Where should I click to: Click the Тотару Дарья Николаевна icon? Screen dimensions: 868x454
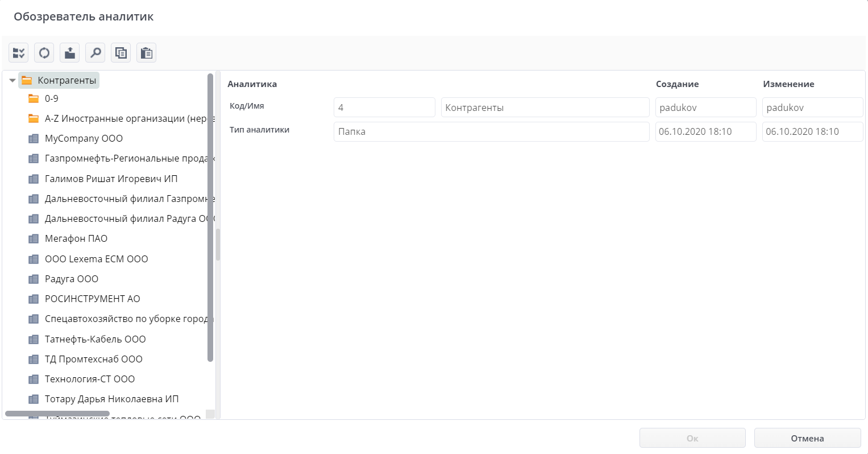pos(34,399)
